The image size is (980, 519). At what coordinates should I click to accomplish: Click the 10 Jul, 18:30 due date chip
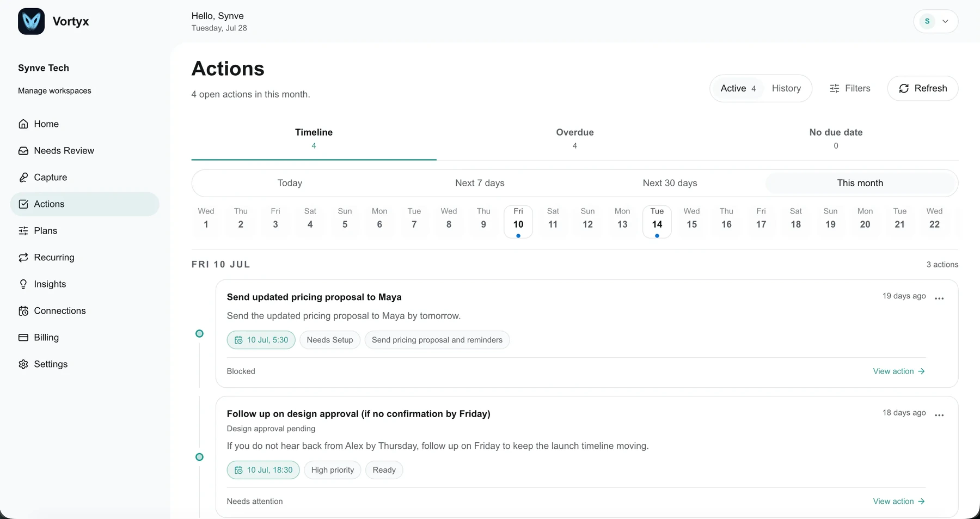tap(263, 470)
